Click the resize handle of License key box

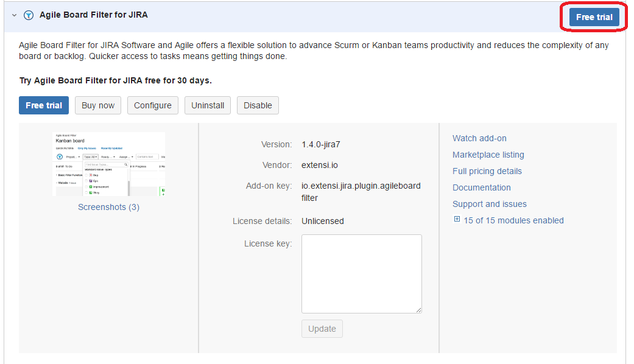click(418, 310)
